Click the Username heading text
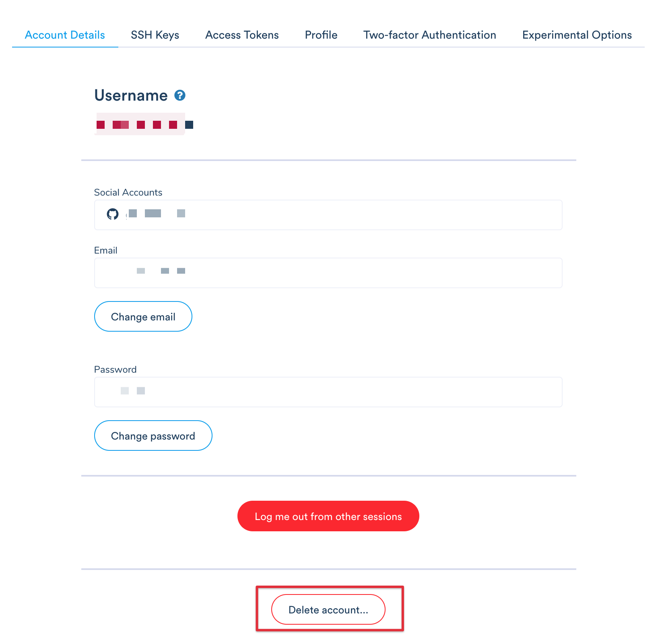The image size is (660, 644). click(131, 95)
